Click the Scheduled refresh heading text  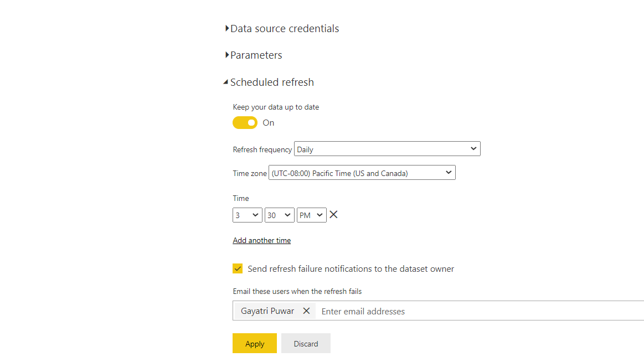pos(272,82)
